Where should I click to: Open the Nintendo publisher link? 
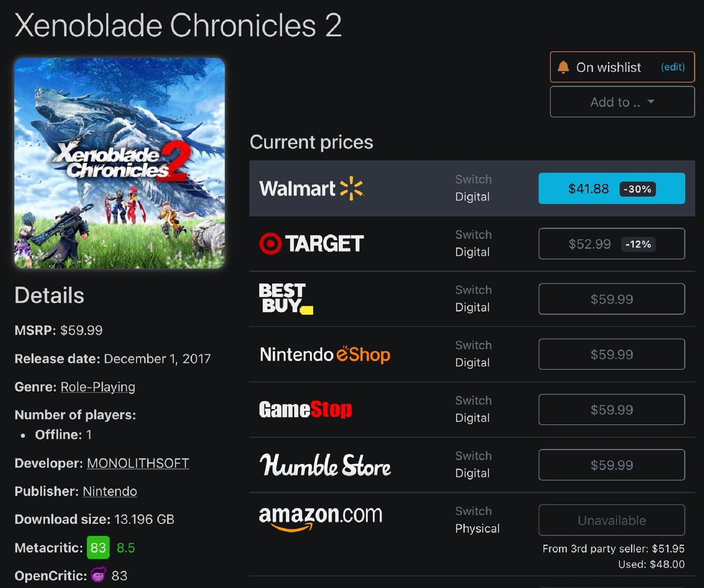click(x=110, y=491)
